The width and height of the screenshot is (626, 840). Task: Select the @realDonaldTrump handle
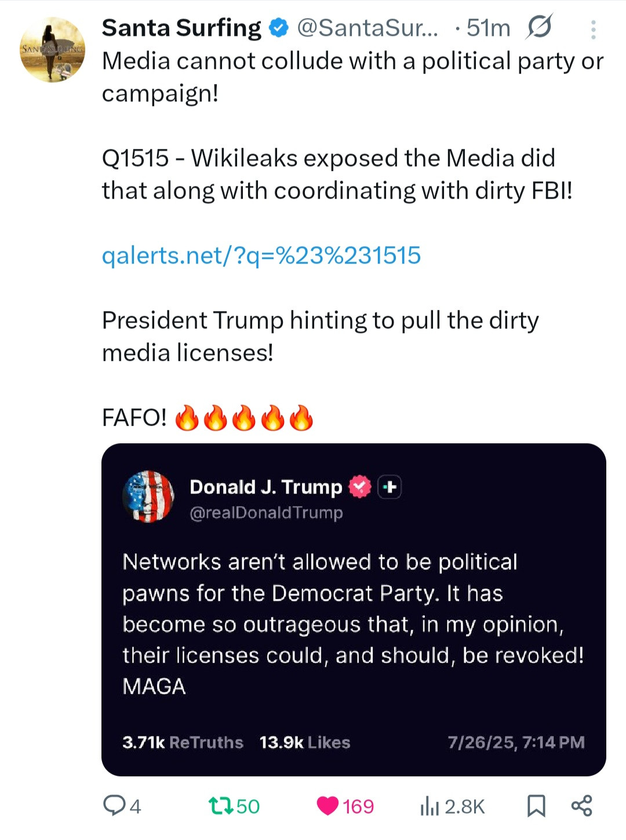pos(266,513)
